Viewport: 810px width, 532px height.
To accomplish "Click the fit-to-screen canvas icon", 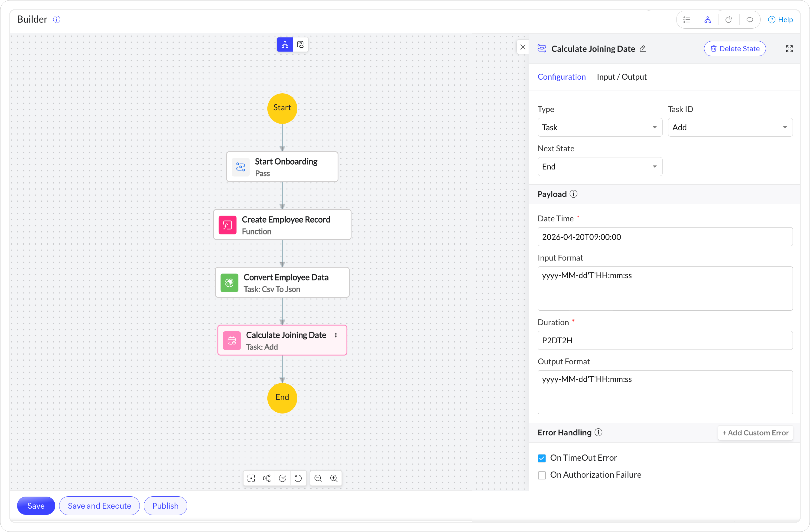I will [x=251, y=478].
